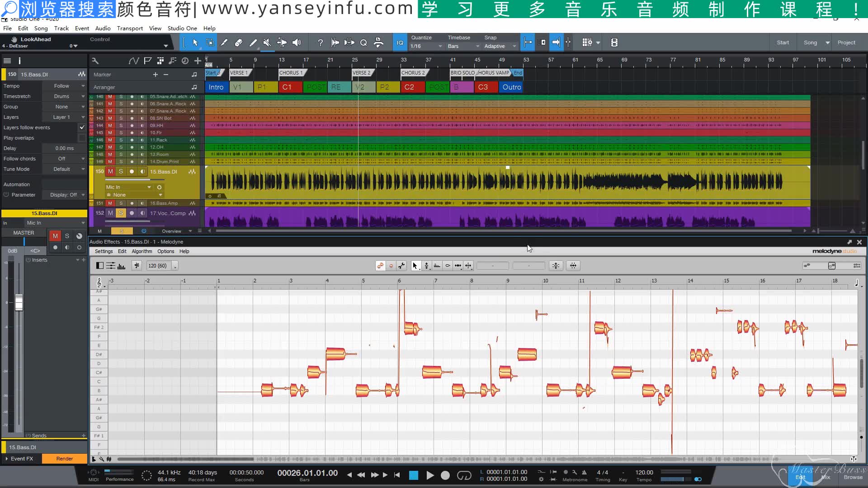
Task: Open the Layers dropdown showing Layer 1
Action: point(64,117)
